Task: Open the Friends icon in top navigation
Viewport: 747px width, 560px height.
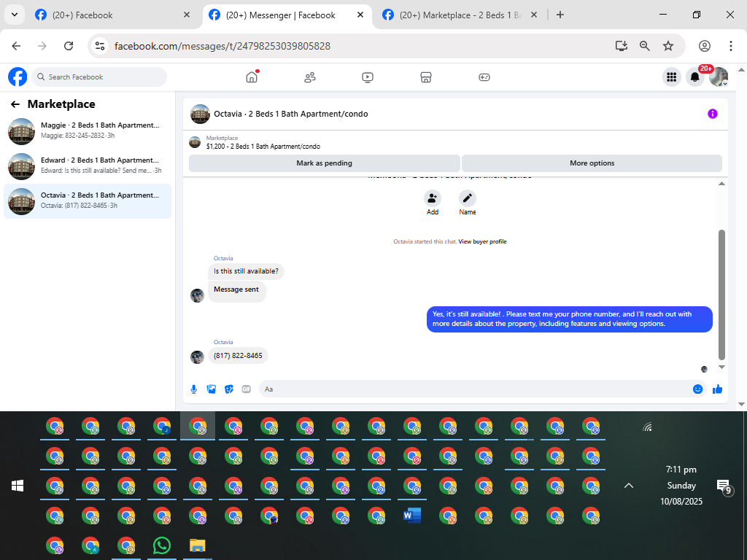Action: coord(309,77)
